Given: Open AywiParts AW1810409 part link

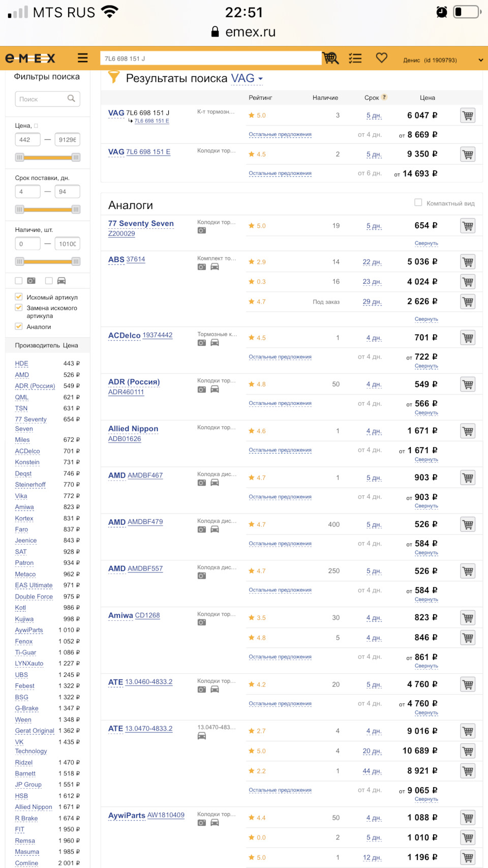Looking at the screenshot, I should pos(166,815).
